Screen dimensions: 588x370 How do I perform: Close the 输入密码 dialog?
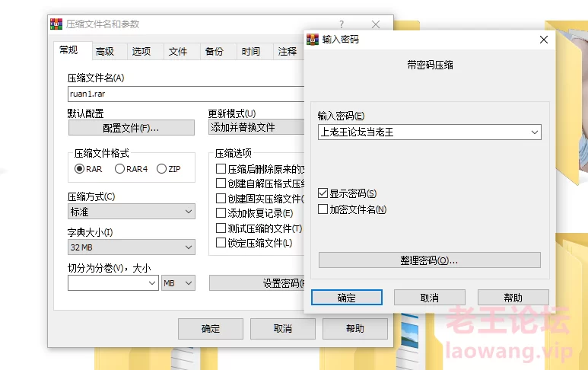click(x=543, y=40)
